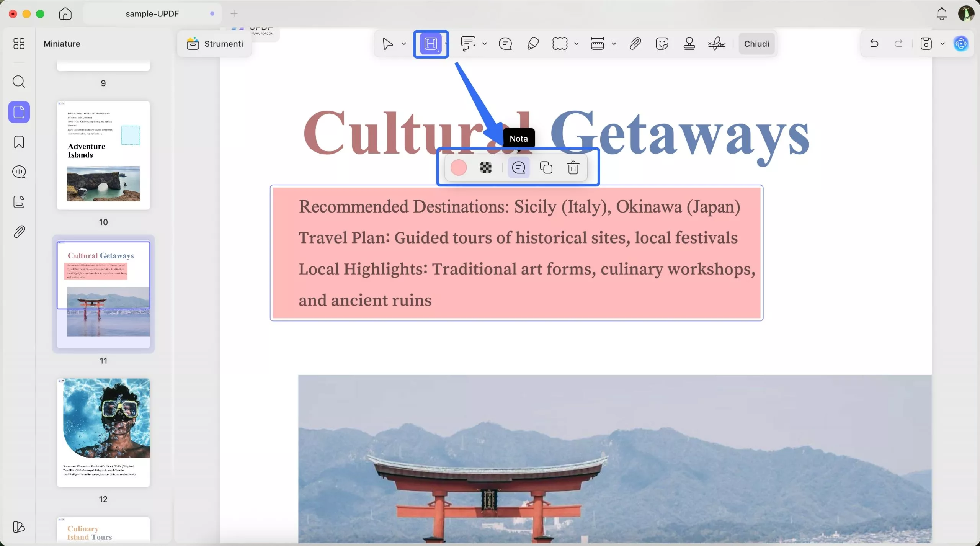The height and width of the screenshot is (546, 980).
Task: Select the Stamp tool
Action: tap(689, 44)
